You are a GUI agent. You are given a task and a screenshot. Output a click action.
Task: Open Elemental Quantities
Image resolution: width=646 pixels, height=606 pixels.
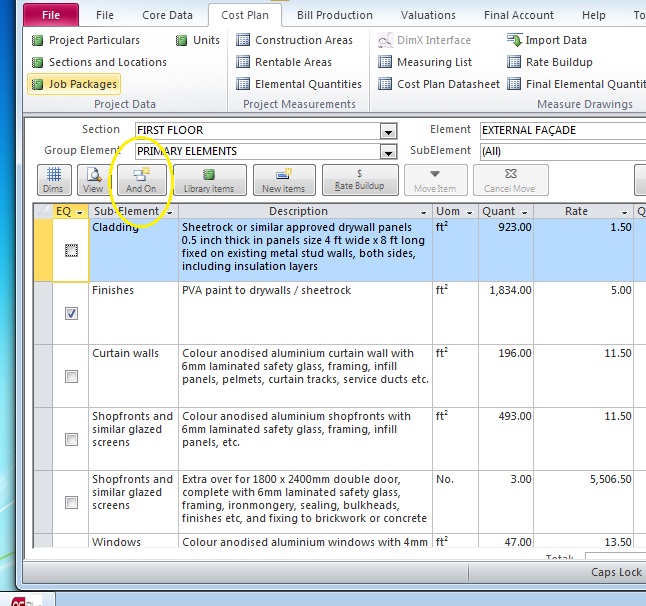299,84
